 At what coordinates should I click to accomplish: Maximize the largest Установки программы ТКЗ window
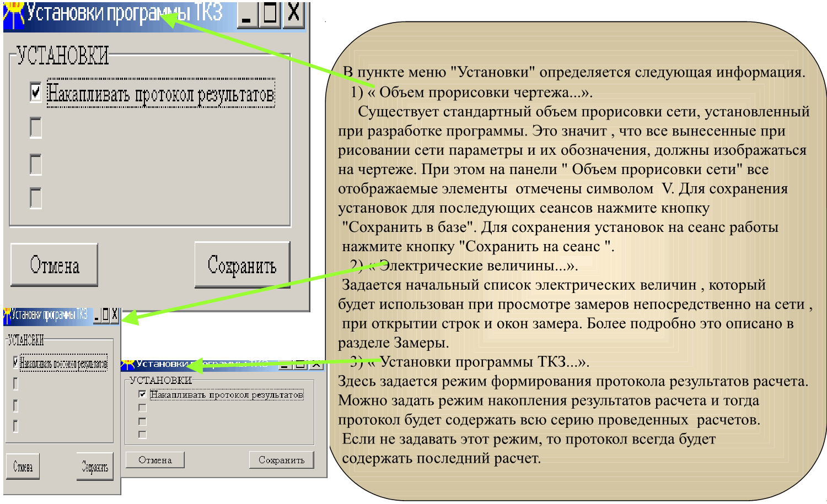click(270, 14)
